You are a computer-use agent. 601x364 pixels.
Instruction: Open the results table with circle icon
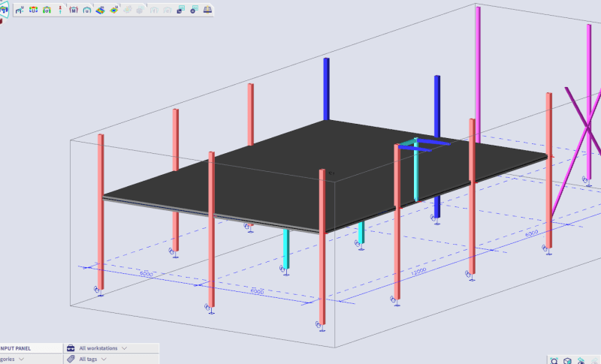[x=195, y=10]
